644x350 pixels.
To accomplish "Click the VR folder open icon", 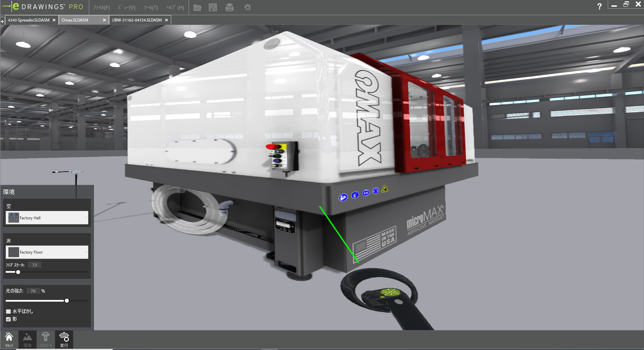I will click(x=197, y=7).
